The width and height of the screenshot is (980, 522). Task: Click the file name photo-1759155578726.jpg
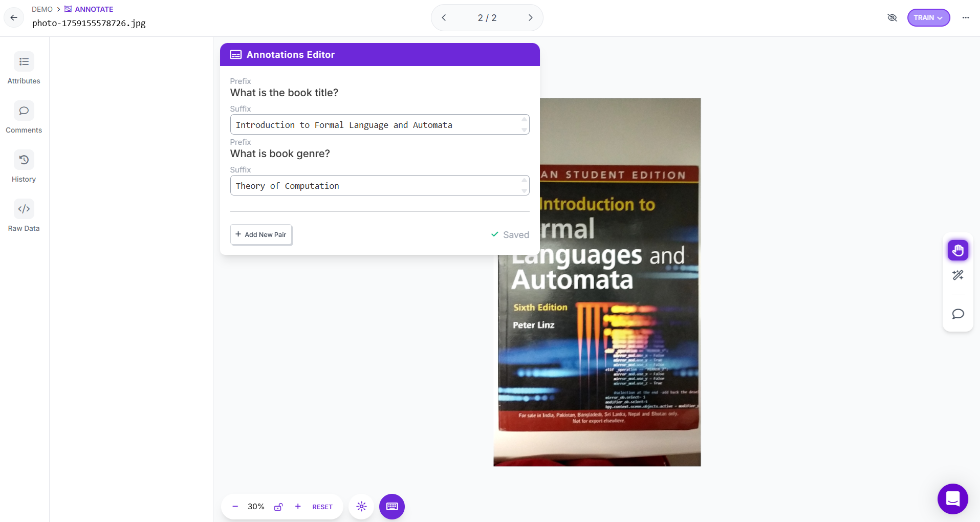pyautogui.click(x=89, y=23)
